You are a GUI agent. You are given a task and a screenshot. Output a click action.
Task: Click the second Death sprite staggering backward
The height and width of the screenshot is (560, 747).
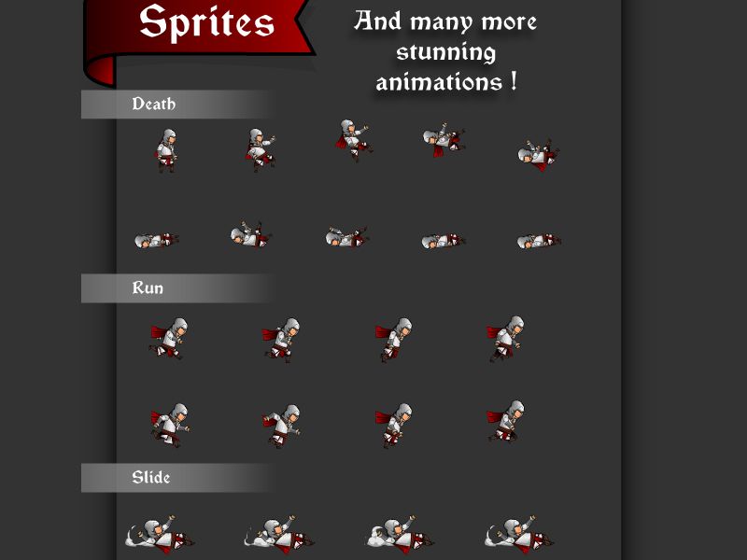pos(261,150)
